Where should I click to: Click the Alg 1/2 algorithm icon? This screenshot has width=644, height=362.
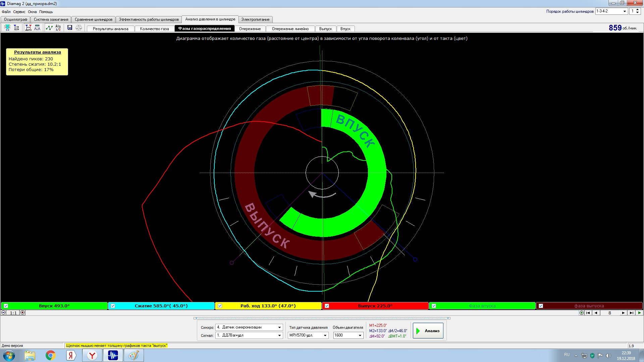click(58, 28)
